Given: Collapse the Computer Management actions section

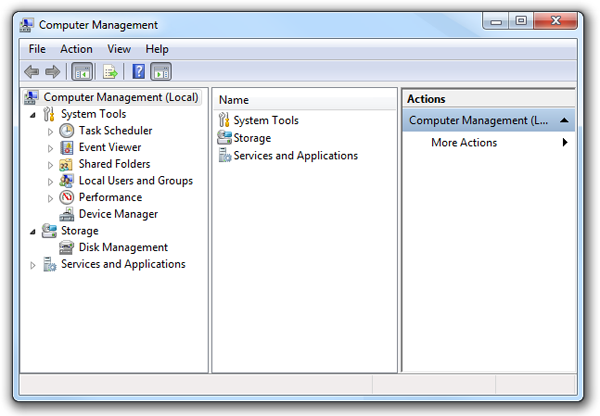Looking at the screenshot, I should coord(564,120).
